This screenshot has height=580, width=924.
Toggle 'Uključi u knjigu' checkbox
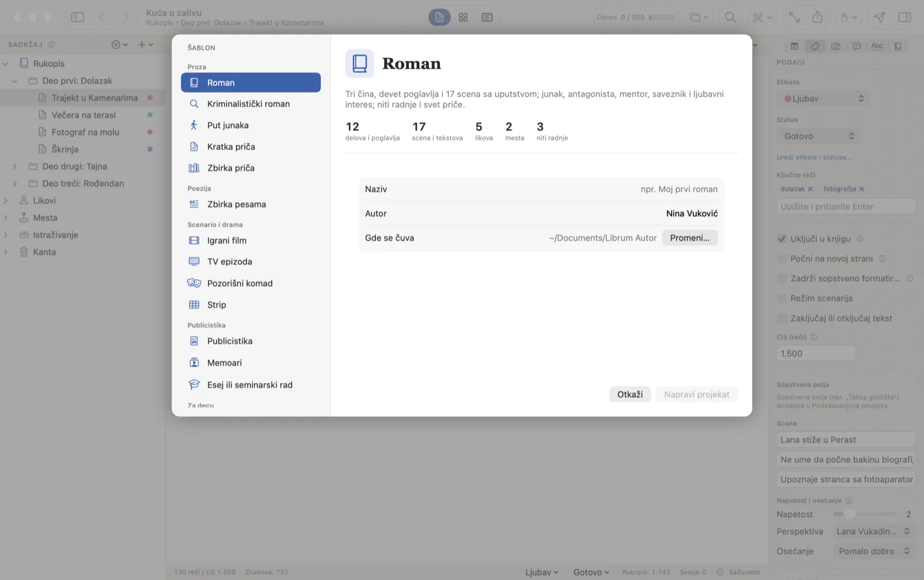(x=782, y=238)
